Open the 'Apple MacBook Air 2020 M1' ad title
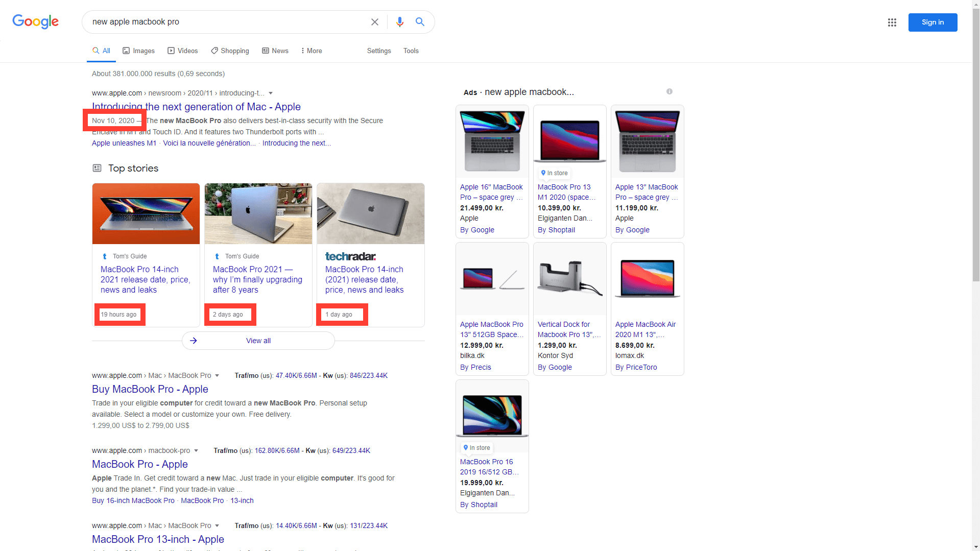The height and width of the screenshot is (551, 980). point(646,329)
